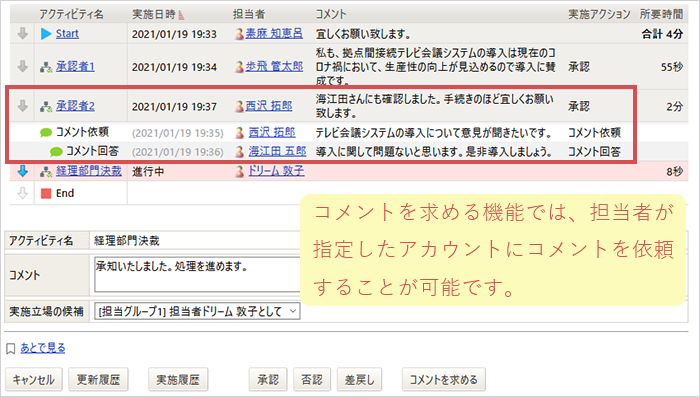Open the 経理部門決裁 activity link

[88, 171]
